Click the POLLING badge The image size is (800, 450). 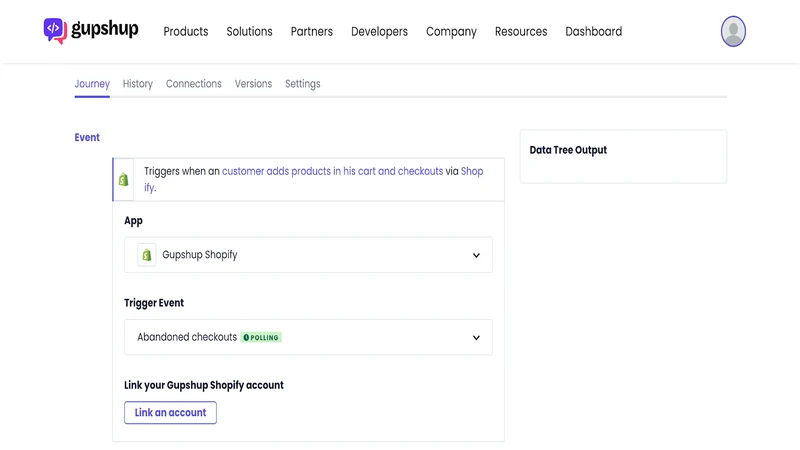coord(261,337)
